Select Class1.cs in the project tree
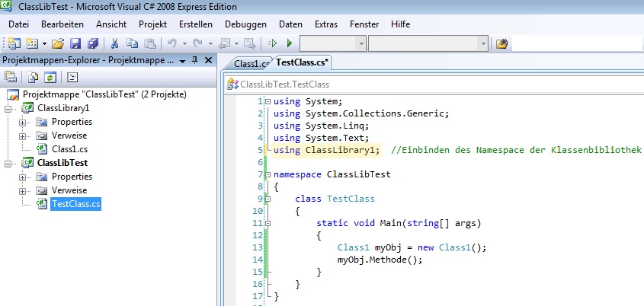Viewport: 644px width, 306px height. [70, 149]
